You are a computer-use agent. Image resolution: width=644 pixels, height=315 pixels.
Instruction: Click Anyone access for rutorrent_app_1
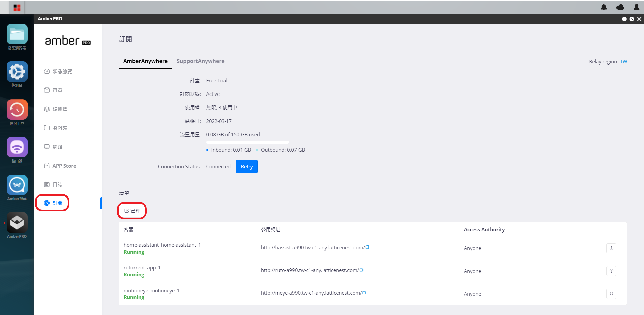point(472,271)
